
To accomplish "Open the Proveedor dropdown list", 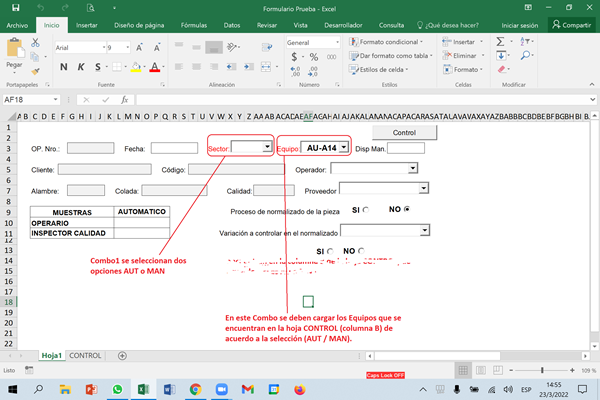I will pyautogui.click(x=425, y=187).
